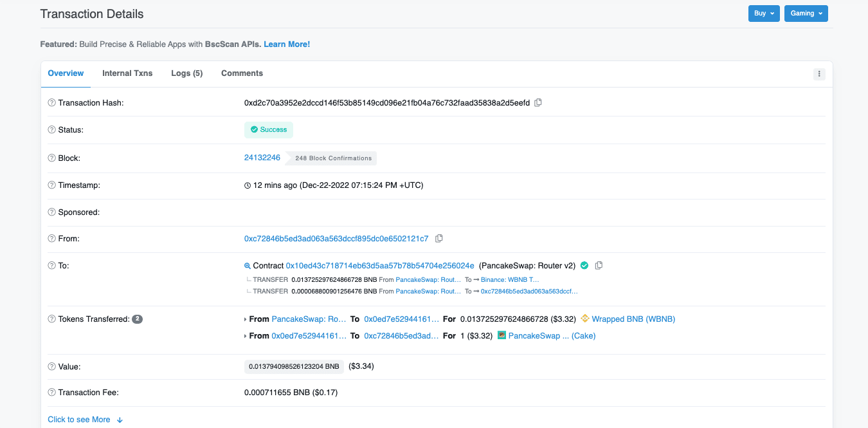The width and height of the screenshot is (868, 428).
Task: Click the help icon beside Timestamp
Action: point(52,185)
